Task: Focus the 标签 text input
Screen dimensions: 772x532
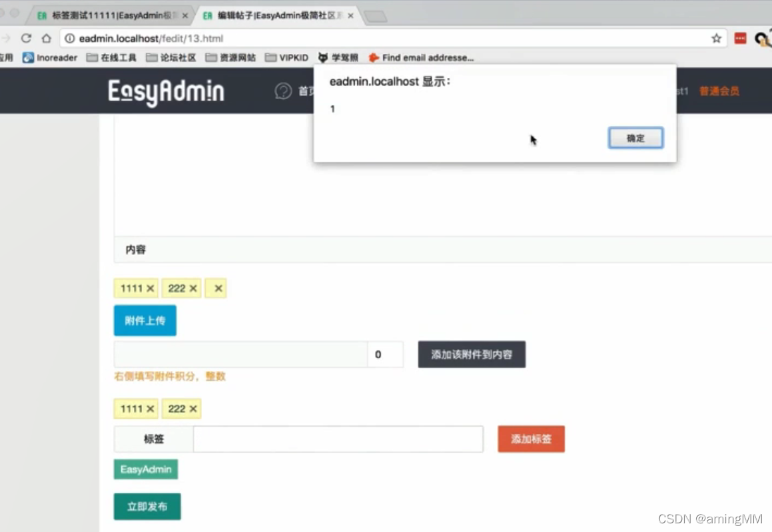Action: (338, 439)
